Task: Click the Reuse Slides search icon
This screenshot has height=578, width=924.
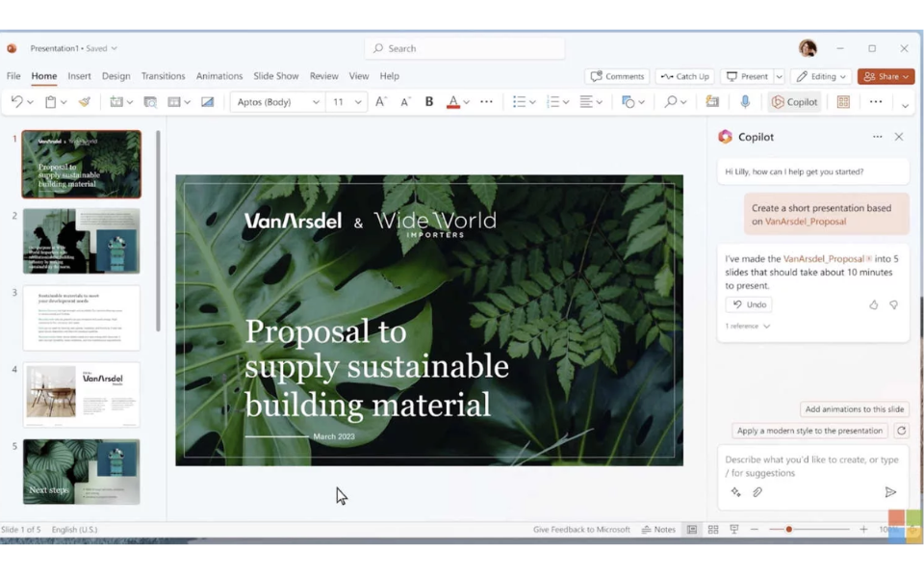Action: tap(150, 102)
